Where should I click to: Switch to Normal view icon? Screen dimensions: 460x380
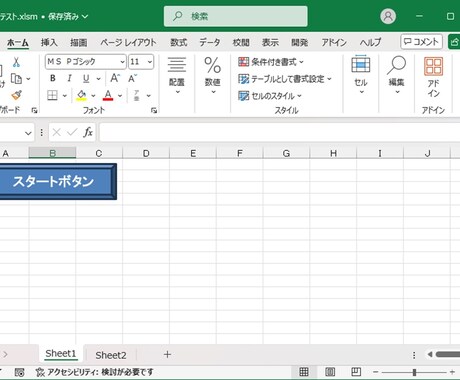pos(304,371)
